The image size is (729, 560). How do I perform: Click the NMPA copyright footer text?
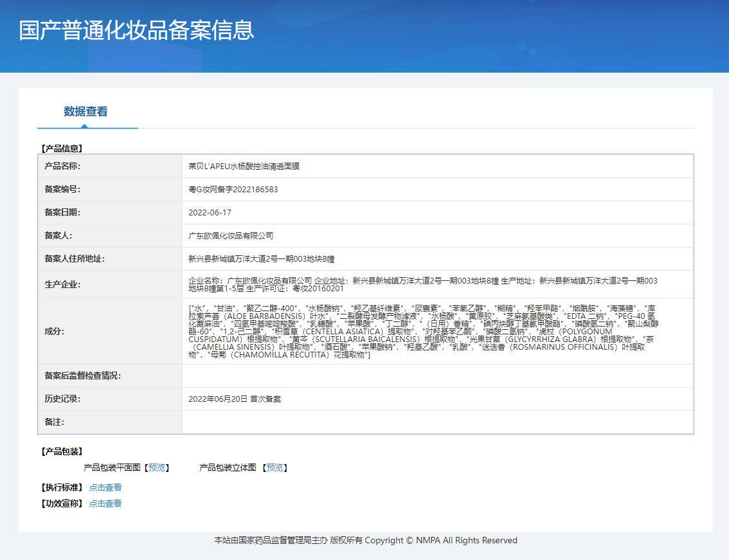(365, 541)
